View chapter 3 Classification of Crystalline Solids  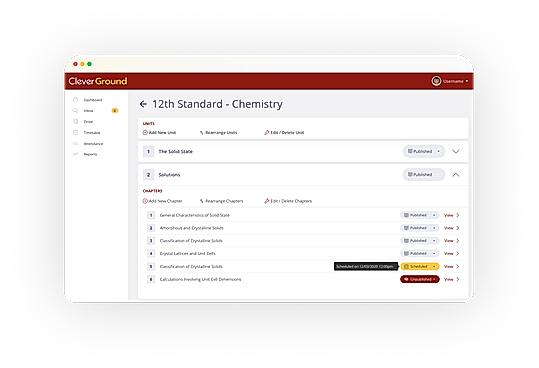coord(451,241)
